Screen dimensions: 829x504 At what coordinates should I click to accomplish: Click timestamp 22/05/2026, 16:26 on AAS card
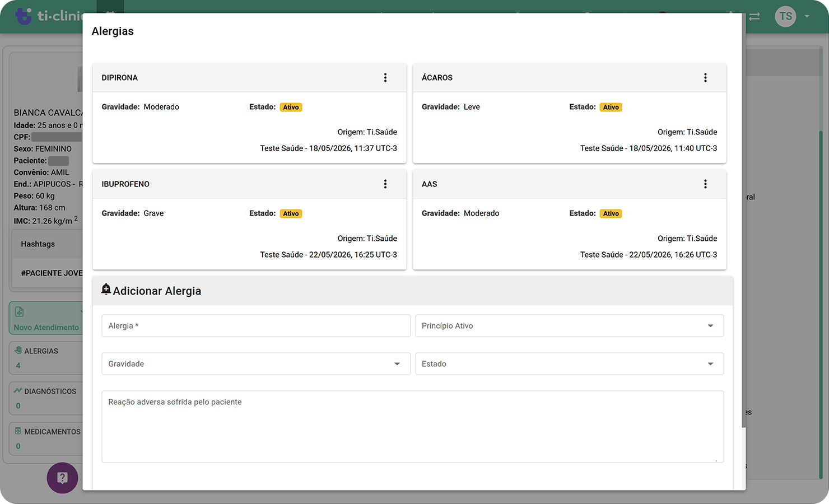click(x=673, y=255)
